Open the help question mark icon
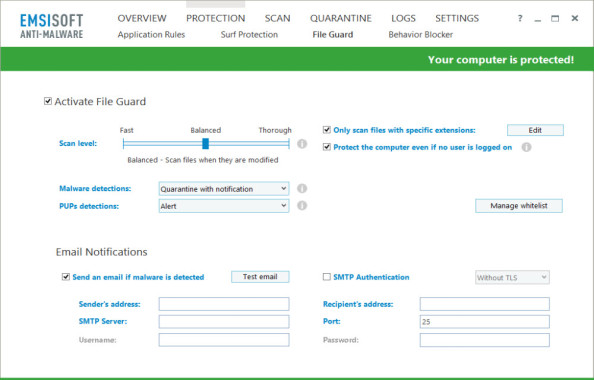Viewport: 594px width, 380px height. (520, 18)
